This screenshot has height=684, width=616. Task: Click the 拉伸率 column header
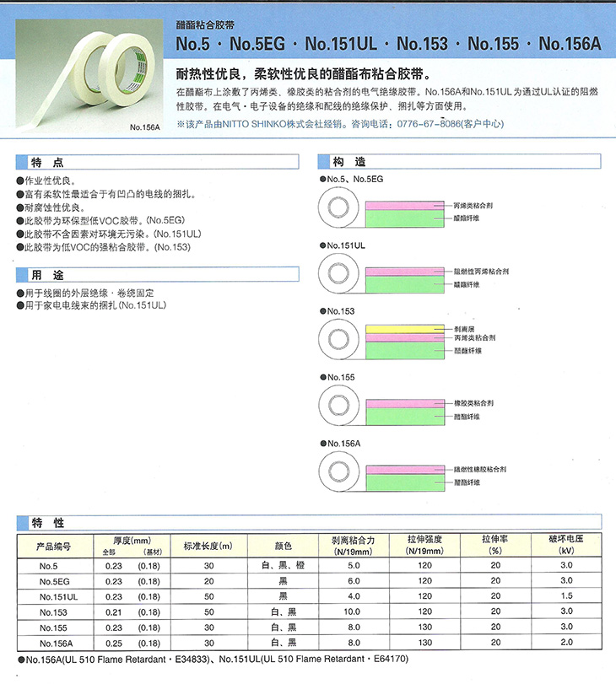(x=495, y=545)
